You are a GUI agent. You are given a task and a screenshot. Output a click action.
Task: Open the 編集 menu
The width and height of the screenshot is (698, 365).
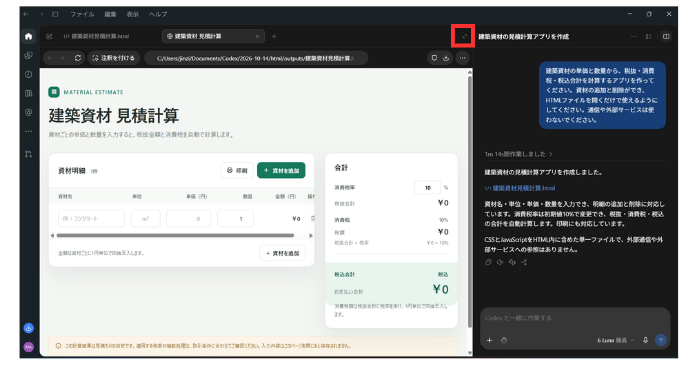click(x=110, y=14)
